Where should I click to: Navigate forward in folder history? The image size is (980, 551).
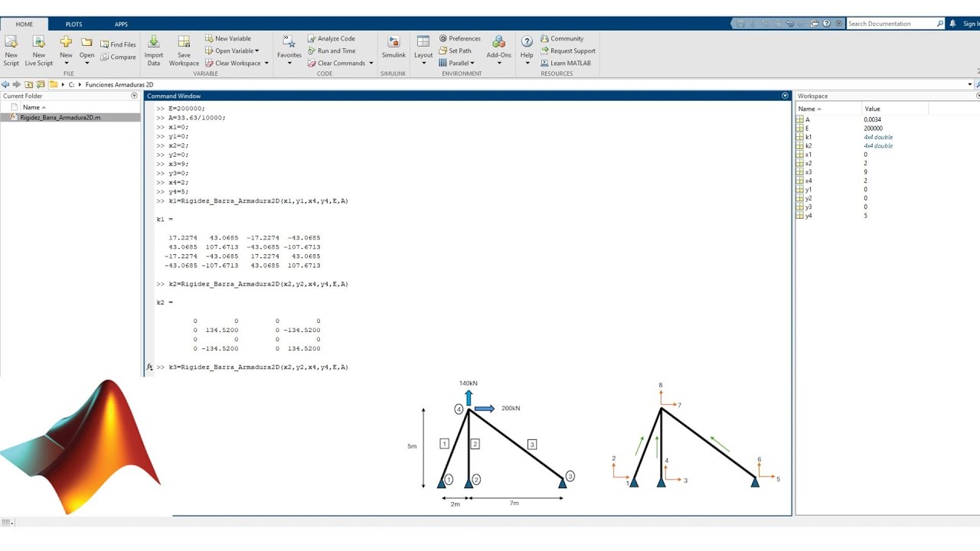(17, 84)
